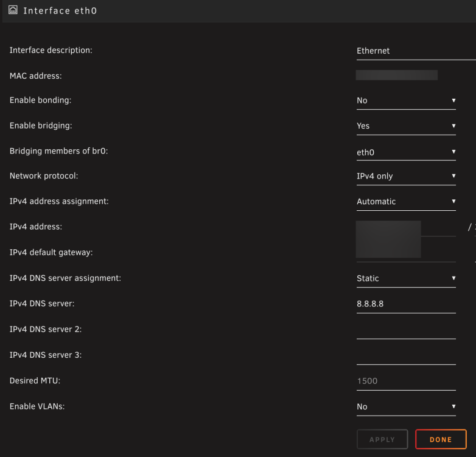The image size is (476, 457).
Task: Click the 'Network protocol:' label
Action: tap(44, 176)
